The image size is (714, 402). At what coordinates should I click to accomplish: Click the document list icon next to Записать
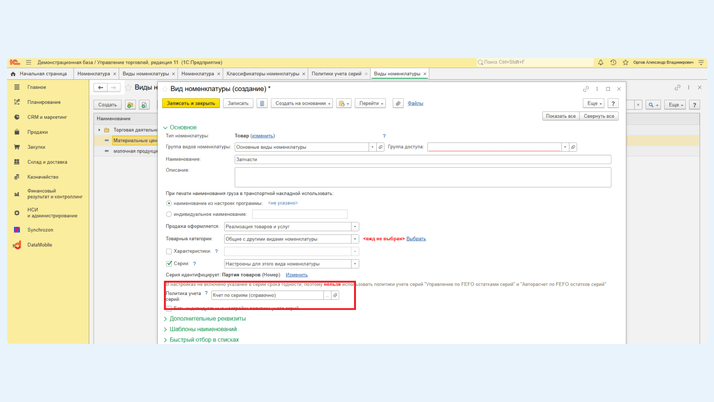point(262,103)
